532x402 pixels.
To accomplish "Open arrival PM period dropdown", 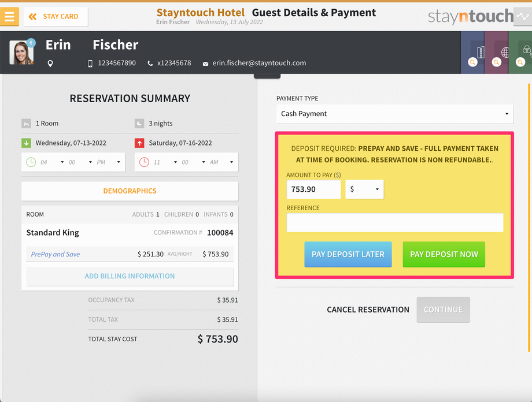I will (x=108, y=162).
